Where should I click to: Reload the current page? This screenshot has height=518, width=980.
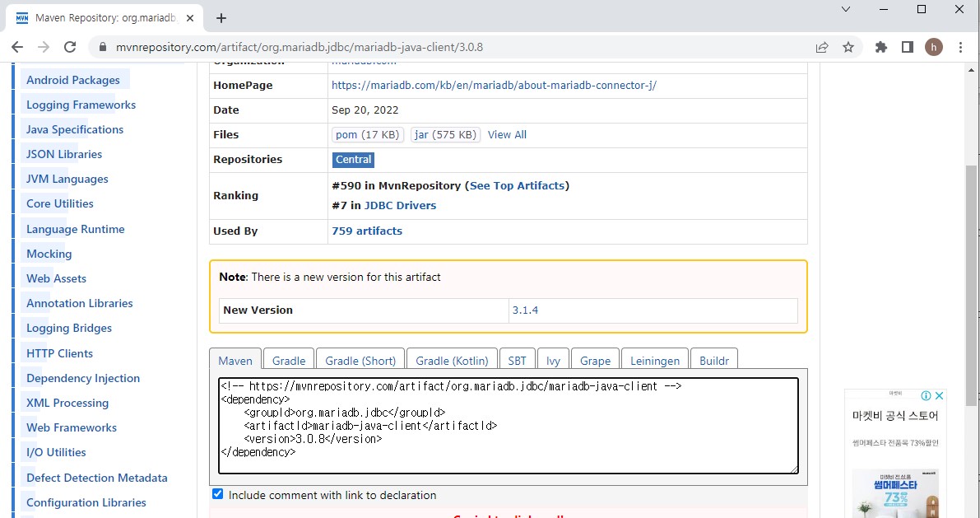point(70,47)
